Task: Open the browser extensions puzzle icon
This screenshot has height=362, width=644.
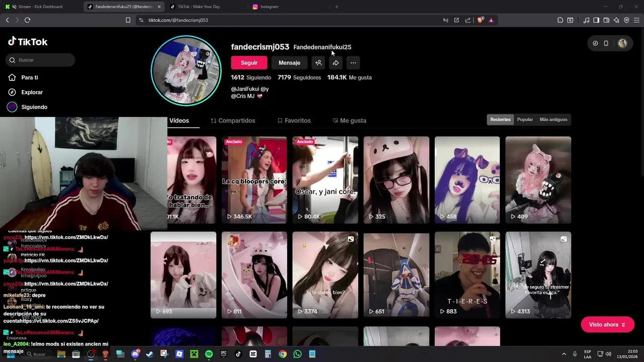Action: point(560,20)
